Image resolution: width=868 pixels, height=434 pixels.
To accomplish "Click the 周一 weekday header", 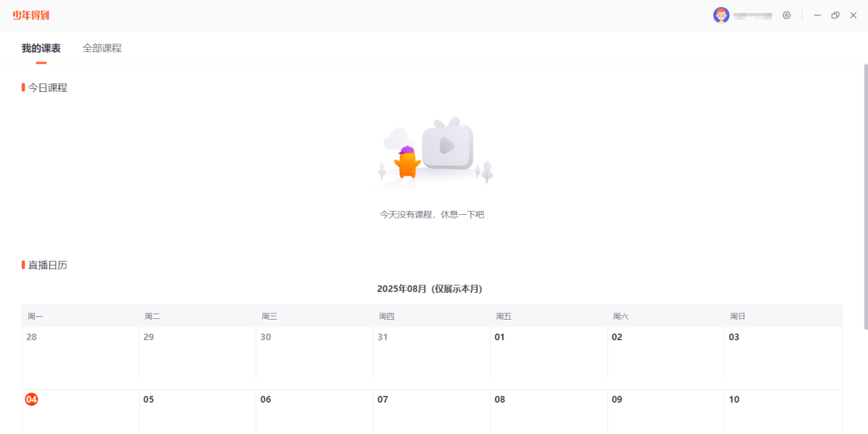I will [x=33, y=316].
